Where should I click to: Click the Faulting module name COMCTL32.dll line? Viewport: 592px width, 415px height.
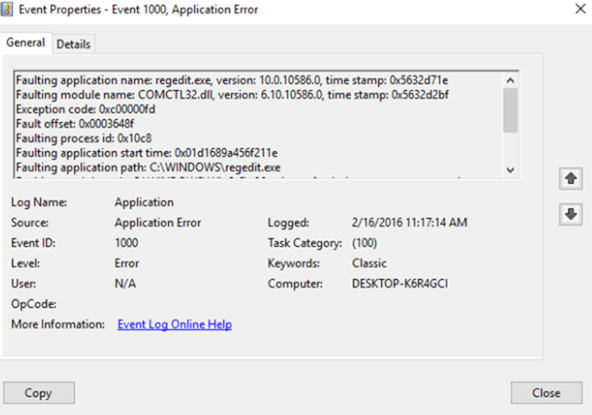(232, 95)
